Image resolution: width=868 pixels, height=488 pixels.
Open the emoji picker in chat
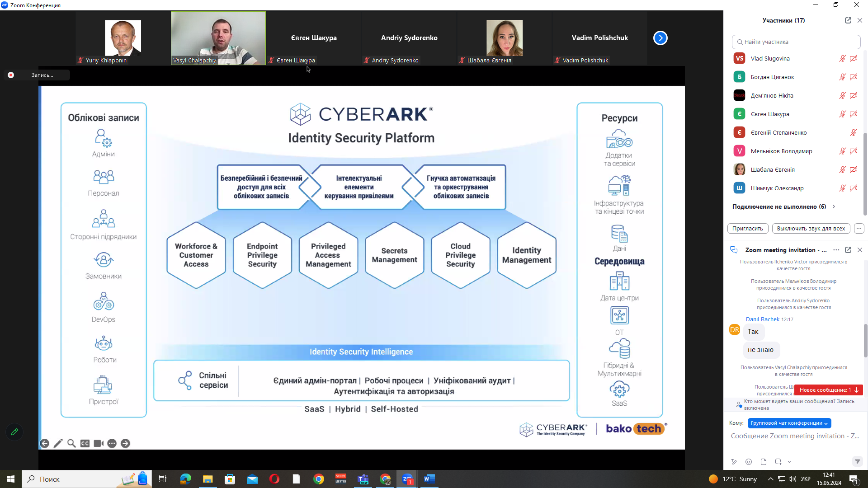coord(749,462)
